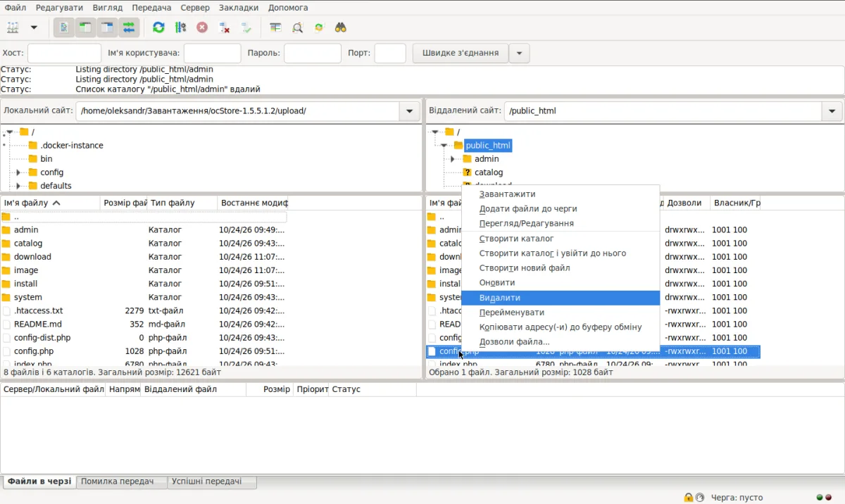This screenshot has width=845, height=504.
Task: Open the Редагувати menu
Action: [x=59, y=7]
